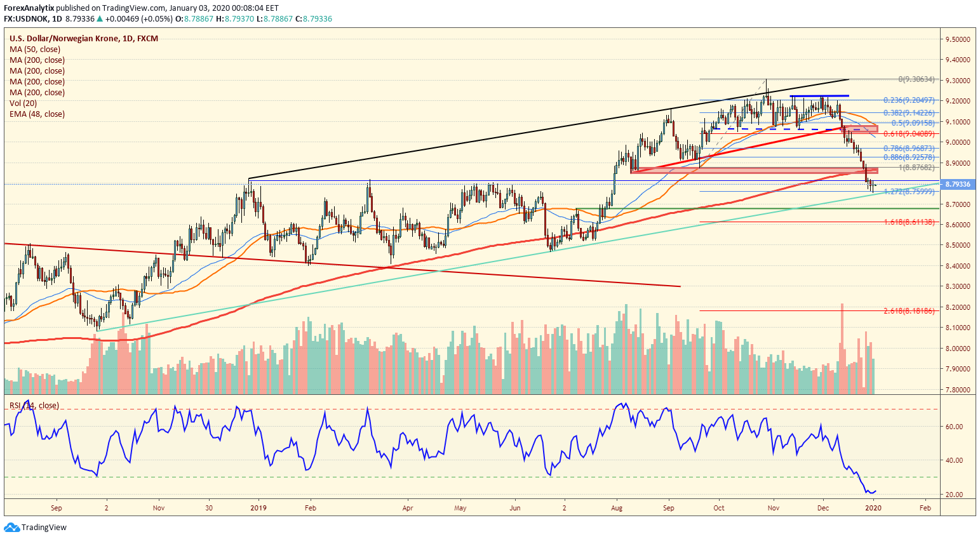Screen dimensions: 980x539
Task: Click the Jun date on the time axis
Action: 514,508
